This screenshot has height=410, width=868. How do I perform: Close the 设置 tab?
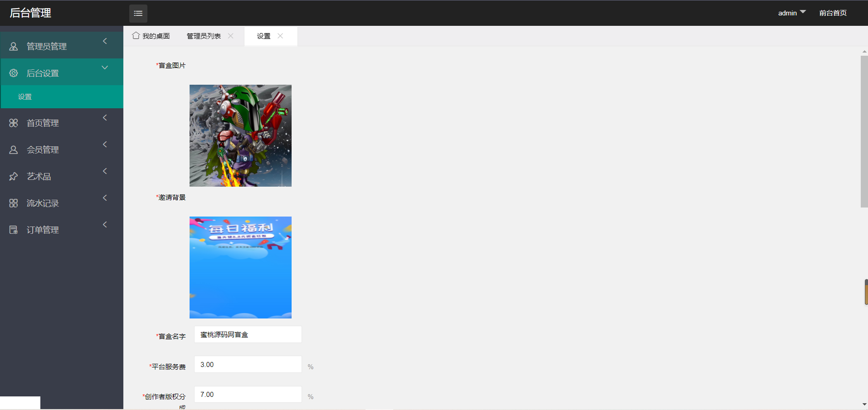280,36
